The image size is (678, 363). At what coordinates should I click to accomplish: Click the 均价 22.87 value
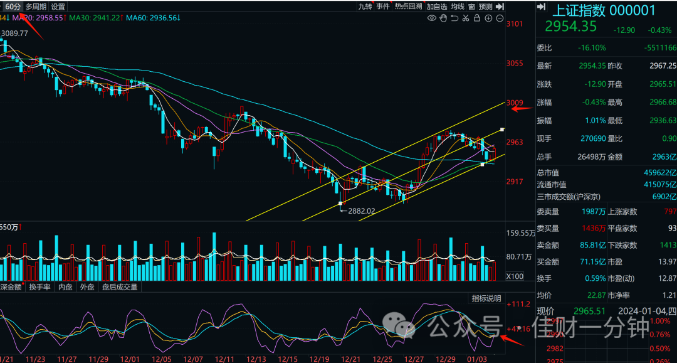(596, 296)
